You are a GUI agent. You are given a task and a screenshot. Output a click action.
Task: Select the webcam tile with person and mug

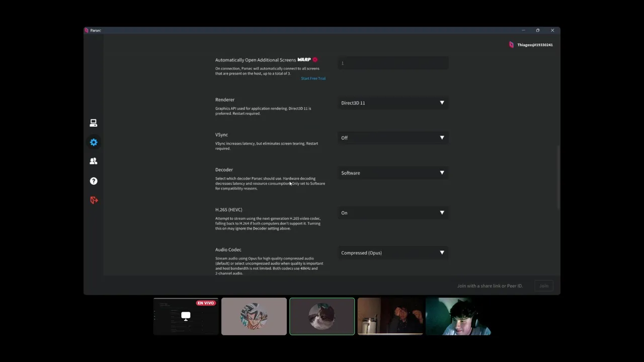(x=390, y=316)
